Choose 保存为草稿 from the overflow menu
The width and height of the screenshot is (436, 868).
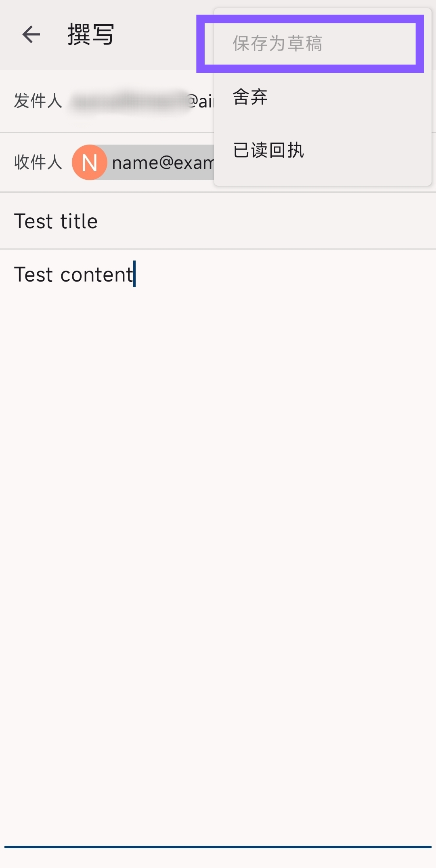[x=277, y=44]
